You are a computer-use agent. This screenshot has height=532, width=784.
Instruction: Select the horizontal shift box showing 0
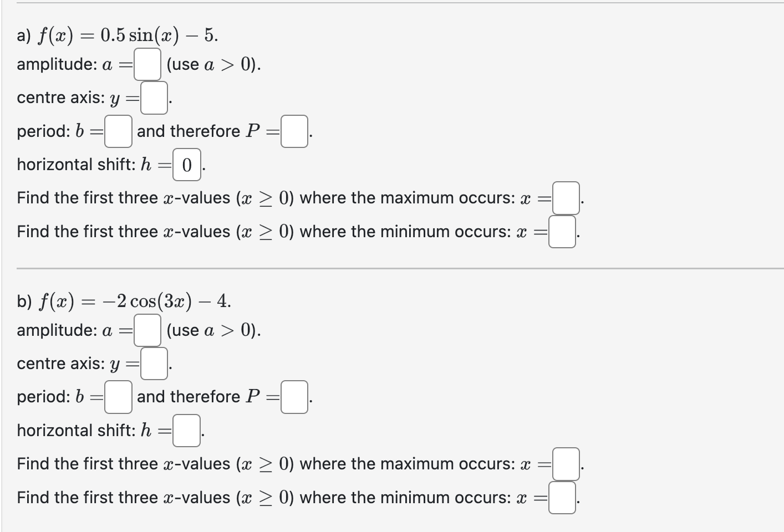pyautogui.click(x=187, y=165)
